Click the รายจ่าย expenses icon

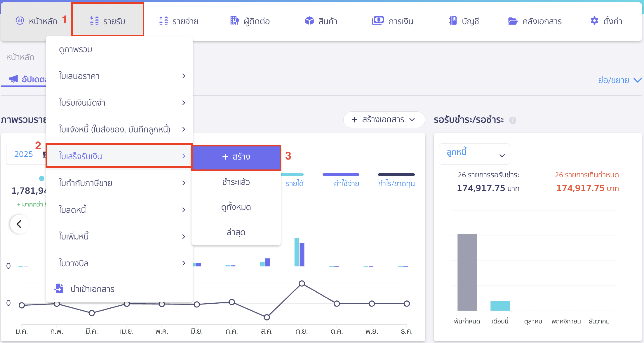coord(163,21)
